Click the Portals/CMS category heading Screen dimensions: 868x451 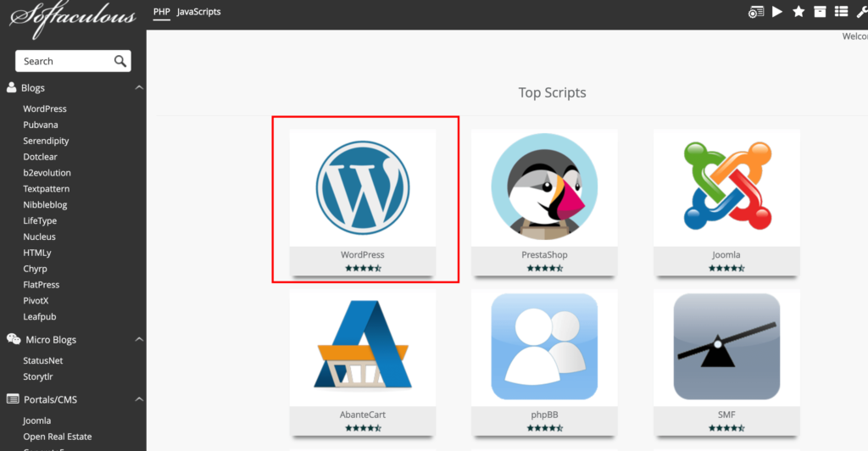(x=50, y=399)
